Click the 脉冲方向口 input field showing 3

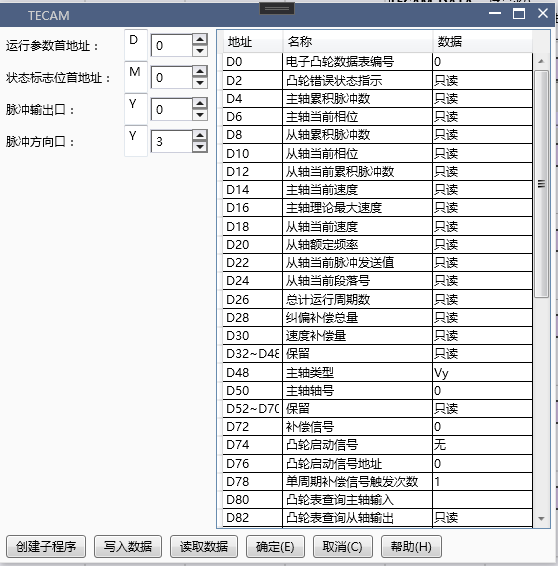(x=172, y=141)
